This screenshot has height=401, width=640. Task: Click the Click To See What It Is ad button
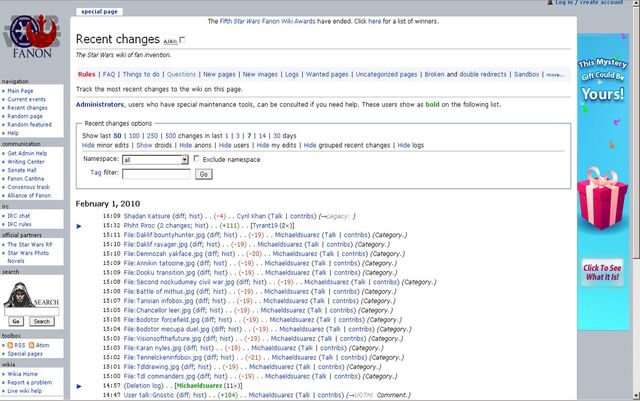coord(602,272)
